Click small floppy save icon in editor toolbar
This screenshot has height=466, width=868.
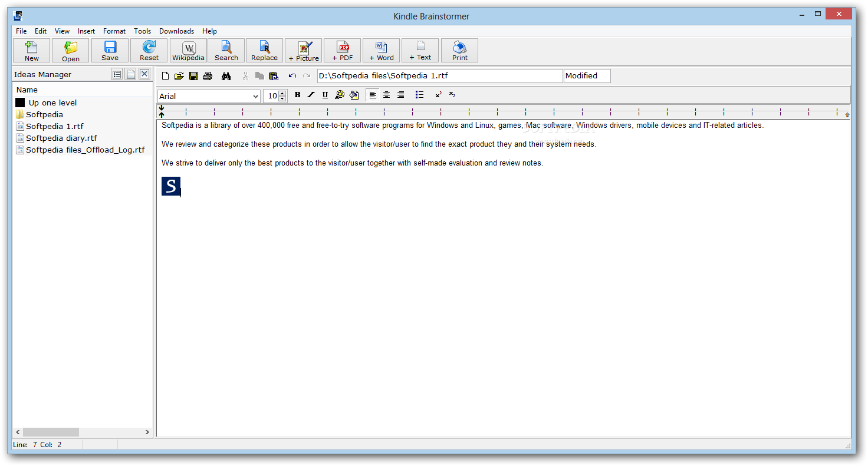point(193,76)
